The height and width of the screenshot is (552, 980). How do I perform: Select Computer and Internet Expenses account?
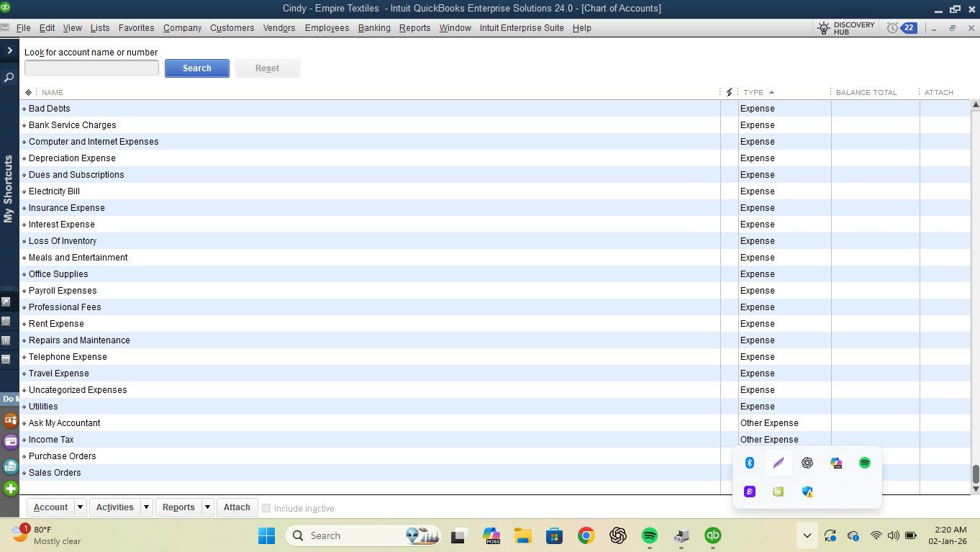click(495, 142)
